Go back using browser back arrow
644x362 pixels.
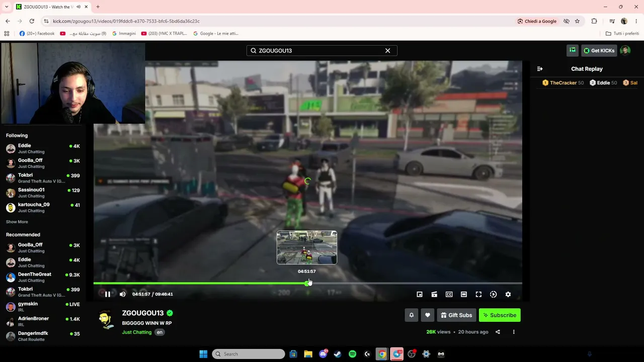pyautogui.click(x=8, y=21)
